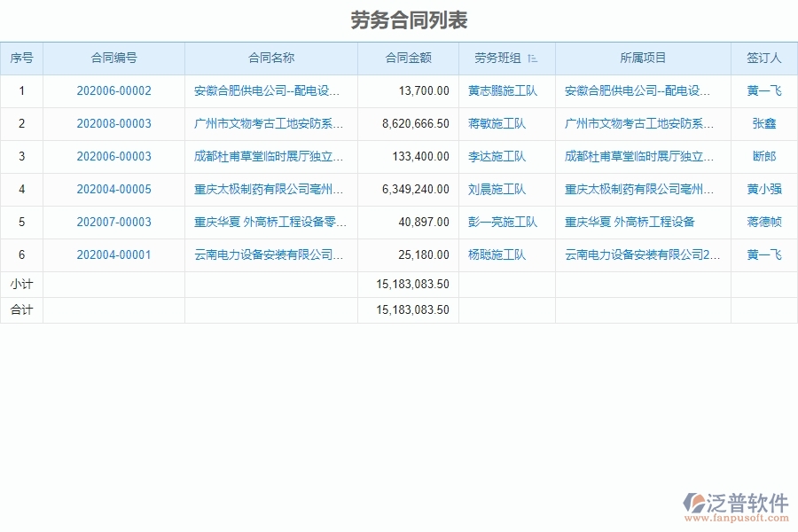798x532 pixels.
Task: Select the 黄志鹏施工队 labor team
Action: (x=505, y=90)
